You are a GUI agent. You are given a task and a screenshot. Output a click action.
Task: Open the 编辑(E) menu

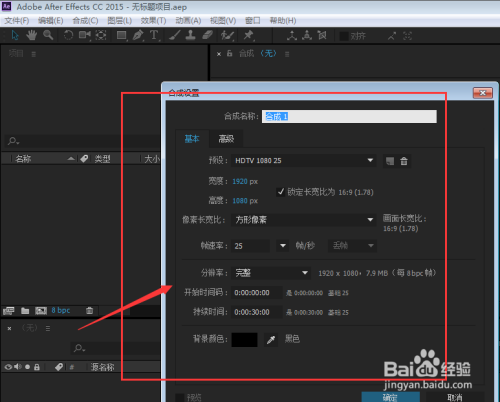coord(51,21)
